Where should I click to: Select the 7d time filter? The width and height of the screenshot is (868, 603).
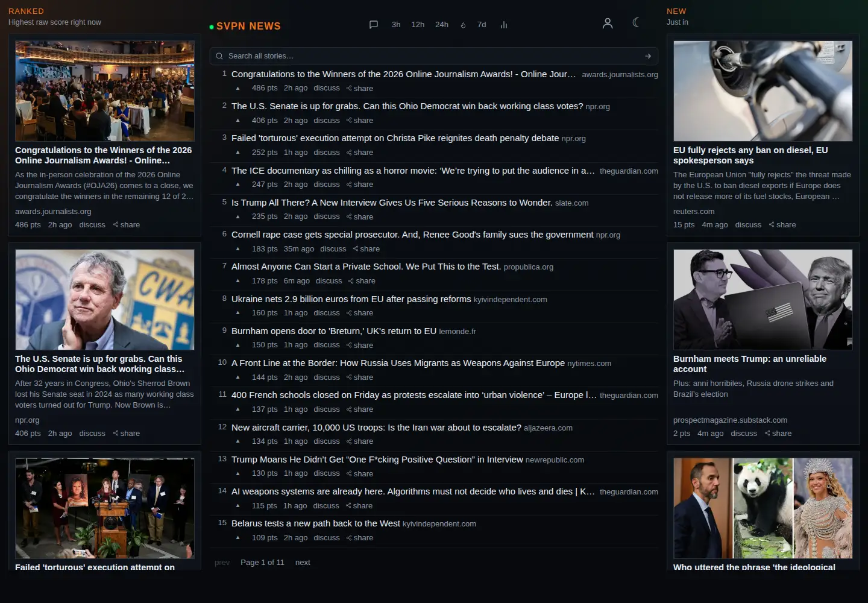(x=482, y=25)
